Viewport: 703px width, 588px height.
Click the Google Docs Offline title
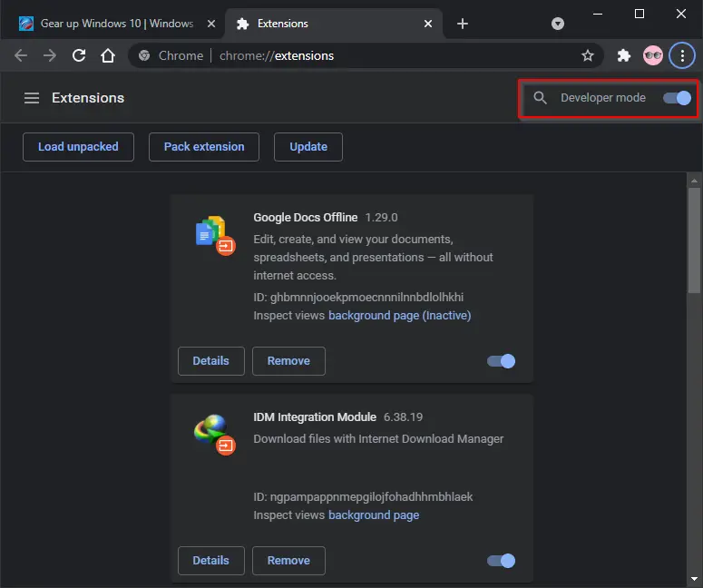[306, 218]
